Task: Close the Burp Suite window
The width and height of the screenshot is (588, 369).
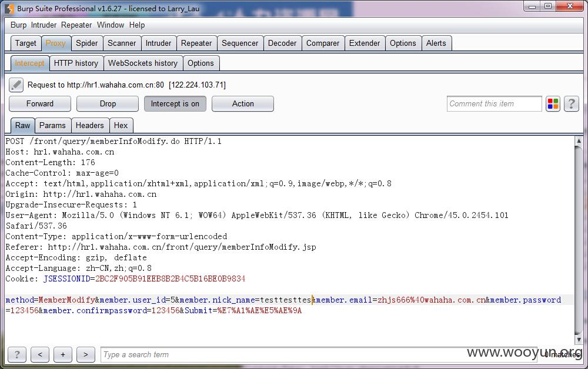Action: pyautogui.click(x=570, y=6)
